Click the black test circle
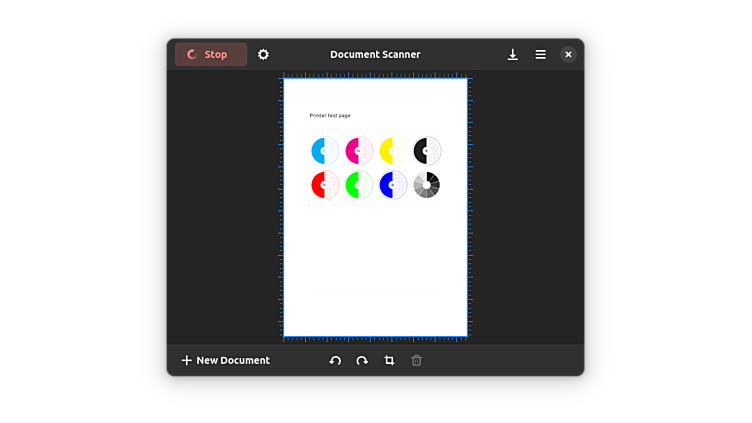Viewport: 752px width, 423px height. [427, 151]
